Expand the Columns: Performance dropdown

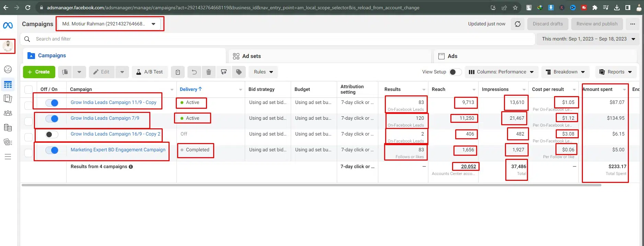(502, 72)
